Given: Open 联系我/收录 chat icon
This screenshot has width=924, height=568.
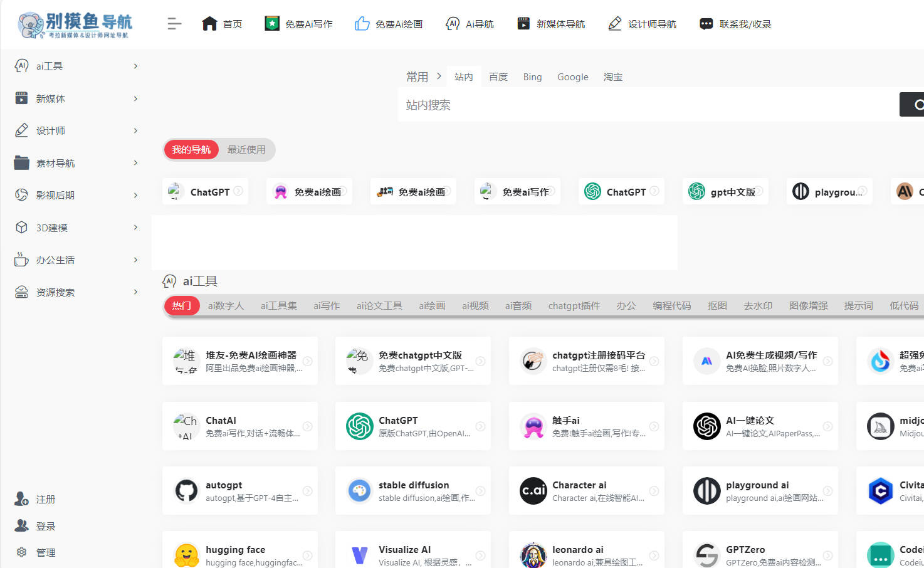Looking at the screenshot, I should pos(706,23).
